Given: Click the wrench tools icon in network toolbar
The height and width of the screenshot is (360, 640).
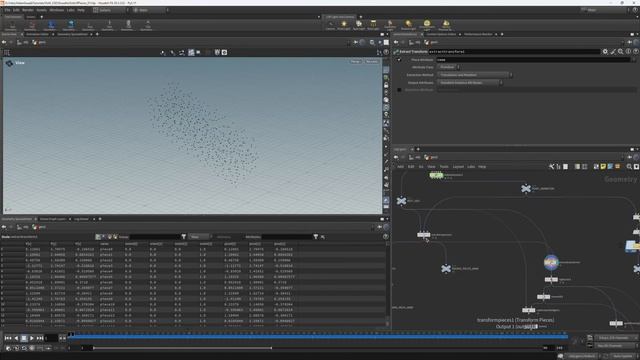Looking at the screenshot, I should [551, 167].
